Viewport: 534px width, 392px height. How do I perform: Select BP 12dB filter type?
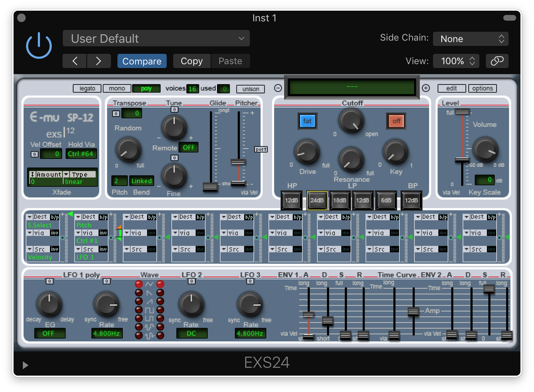pos(411,200)
